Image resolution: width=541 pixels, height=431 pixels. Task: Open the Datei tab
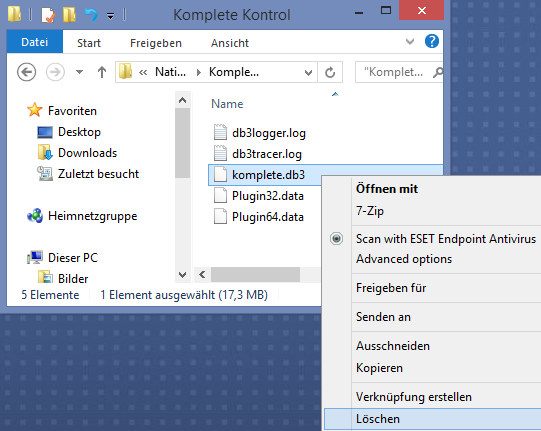(x=35, y=42)
